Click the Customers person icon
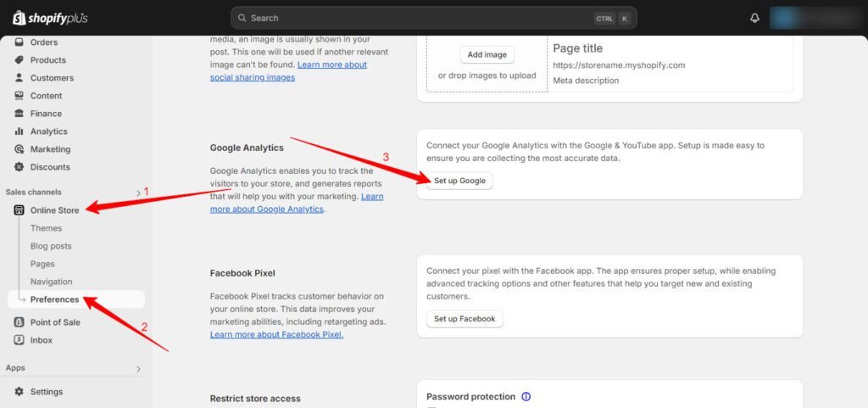The width and height of the screenshot is (868, 408). pos(19,77)
